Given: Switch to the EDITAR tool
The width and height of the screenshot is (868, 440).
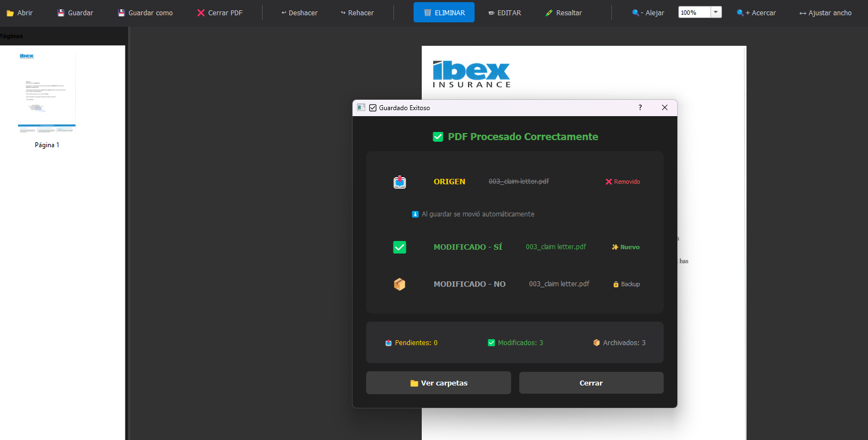Looking at the screenshot, I should click(x=505, y=13).
